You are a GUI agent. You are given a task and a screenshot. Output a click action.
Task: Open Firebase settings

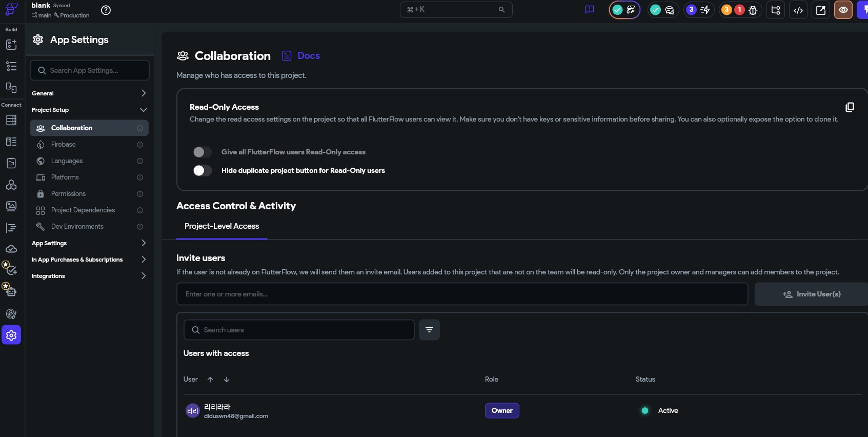coord(89,145)
